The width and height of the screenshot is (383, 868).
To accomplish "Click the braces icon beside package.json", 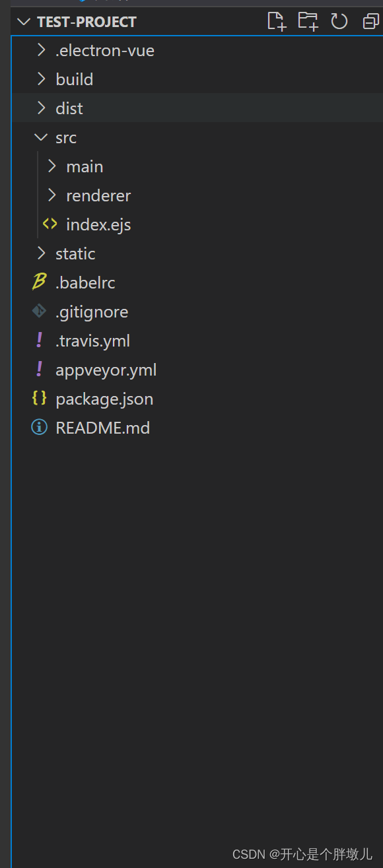I will pos(39,398).
